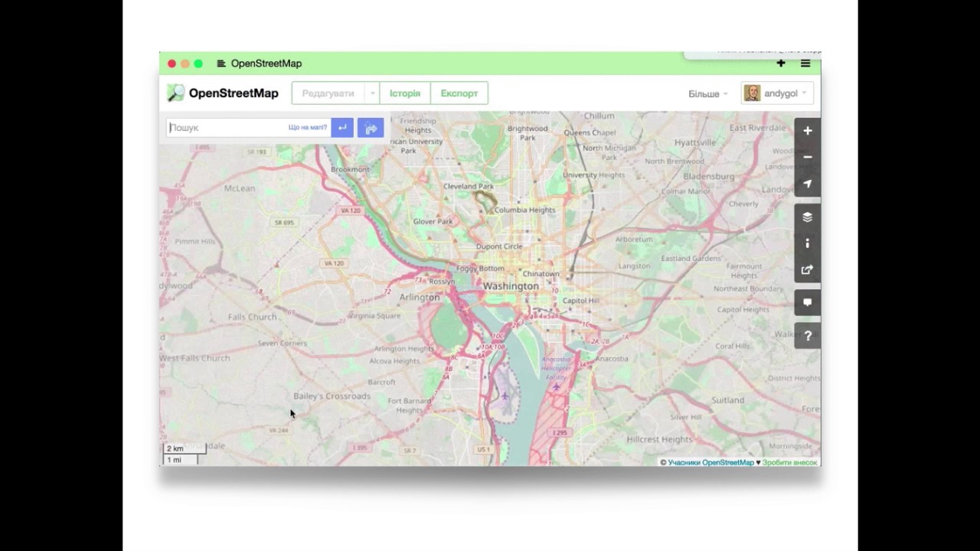This screenshot has width=980, height=551.
Task: Click the Suitland map label
Action: 727,400
